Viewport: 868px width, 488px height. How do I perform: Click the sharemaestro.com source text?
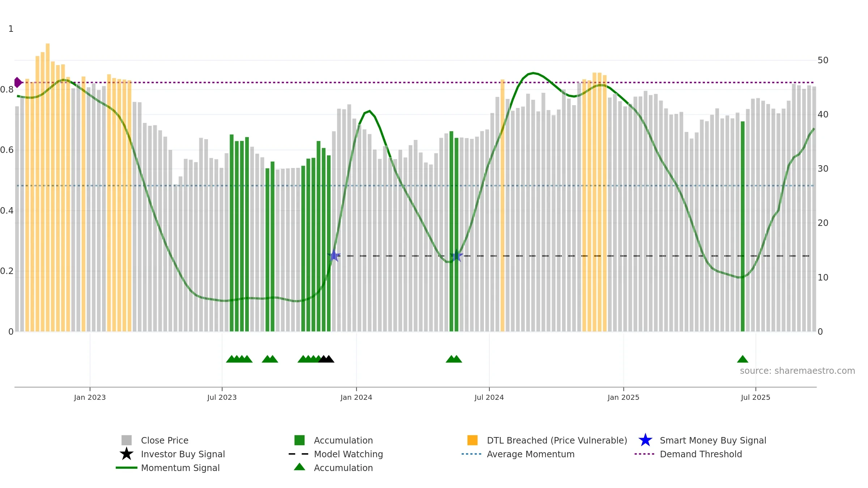pyautogui.click(x=797, y=371)
